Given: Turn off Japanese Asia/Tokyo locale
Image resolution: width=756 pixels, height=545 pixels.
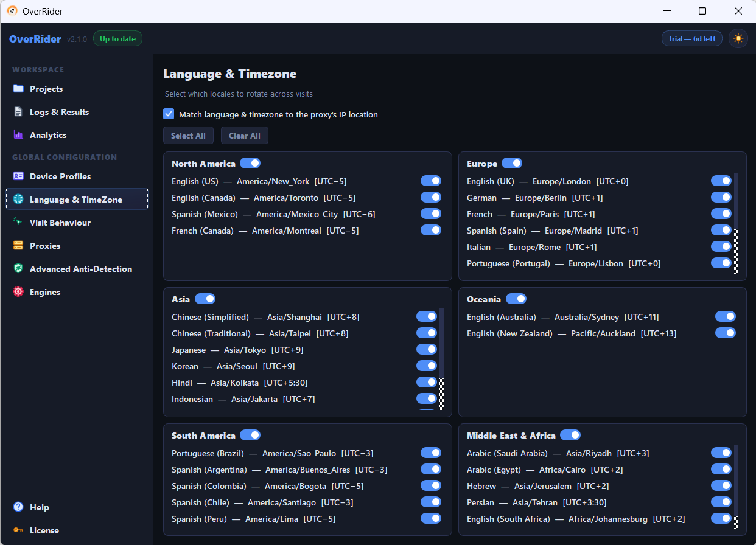Looking at the screenshot, I should pyautogui.click(x=427, y=349).
